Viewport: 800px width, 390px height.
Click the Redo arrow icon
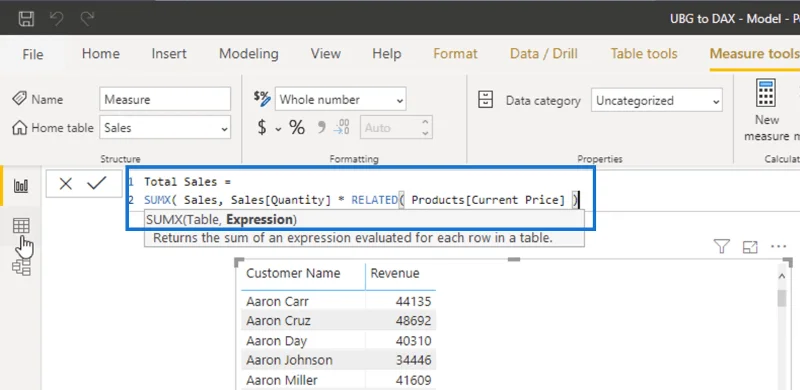point(87,19)
